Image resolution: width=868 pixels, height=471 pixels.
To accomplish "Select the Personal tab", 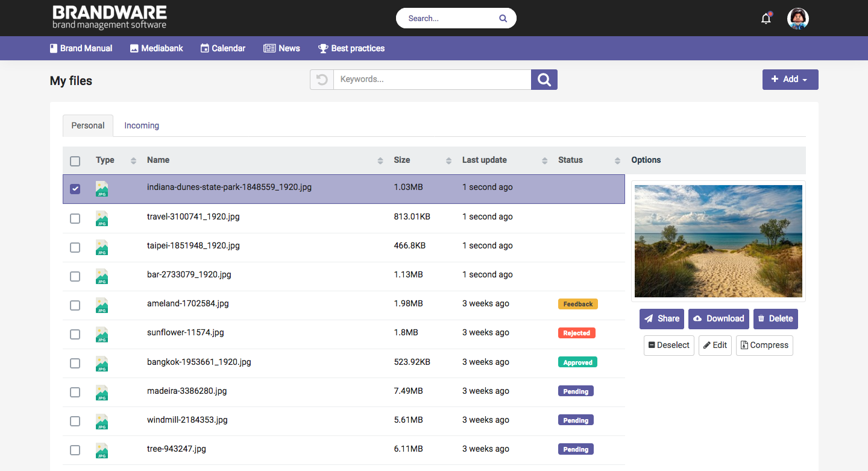I will pyautogui.click(x=88, y=125).
